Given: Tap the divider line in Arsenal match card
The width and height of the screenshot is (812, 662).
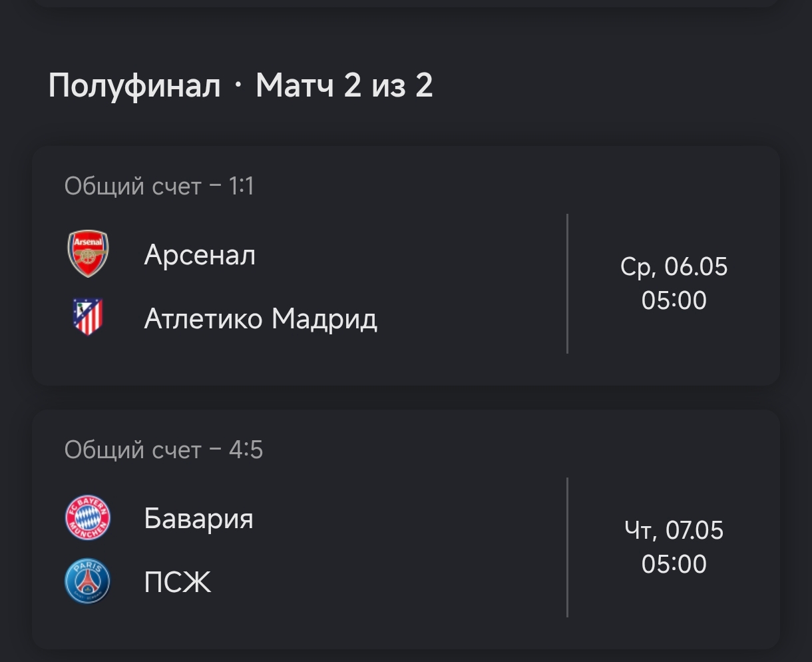Looking at the screenshot, I should (567, 284).
